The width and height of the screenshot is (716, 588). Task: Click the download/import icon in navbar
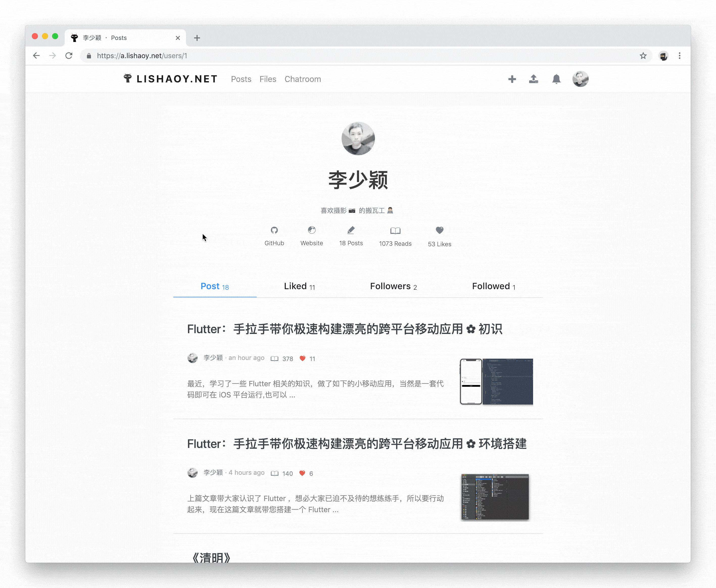[x=533, y=79]
